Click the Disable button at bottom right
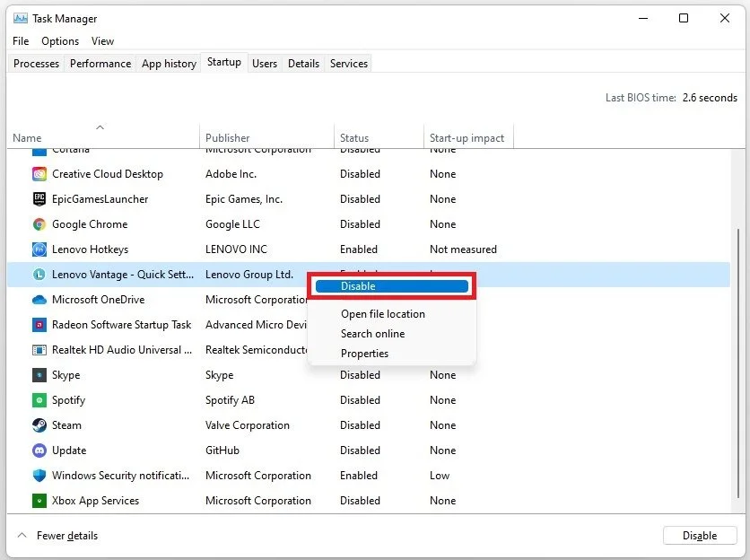 (699, 536)
